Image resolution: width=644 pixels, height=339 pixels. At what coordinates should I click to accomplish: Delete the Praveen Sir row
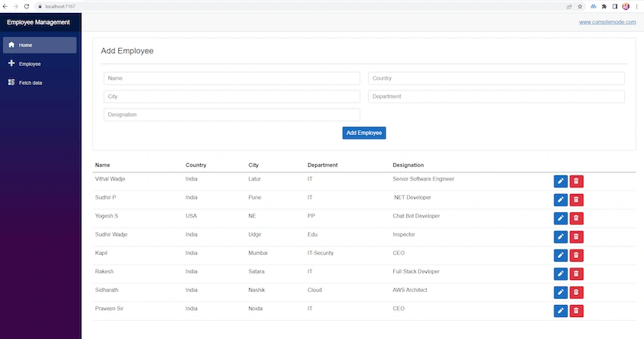[577, 311]
